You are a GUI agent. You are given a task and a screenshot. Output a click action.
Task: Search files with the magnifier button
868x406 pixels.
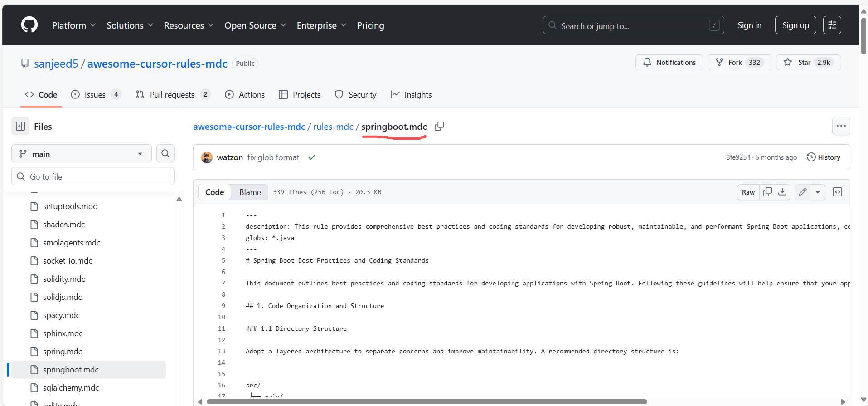coord(165,153)
